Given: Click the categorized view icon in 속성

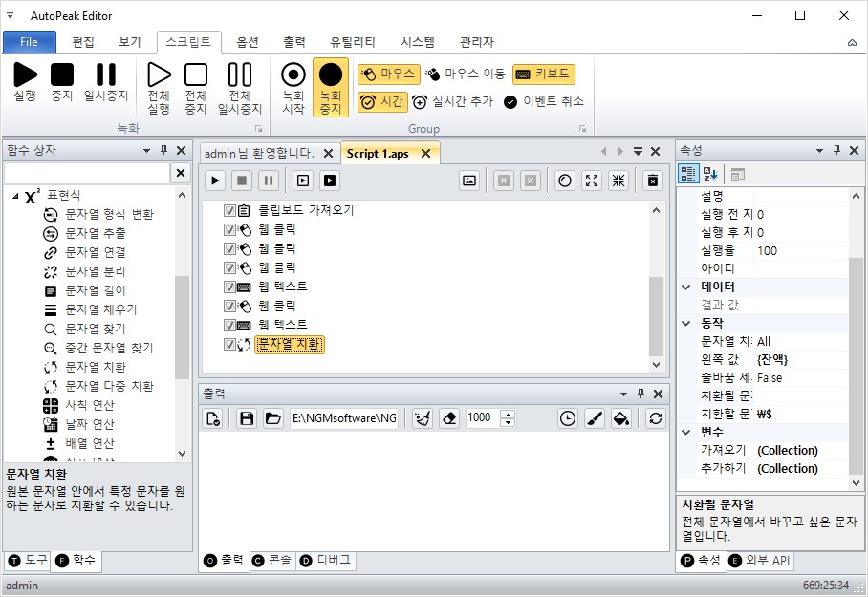Looking at the screenshot, I should [x=688, y=174].
